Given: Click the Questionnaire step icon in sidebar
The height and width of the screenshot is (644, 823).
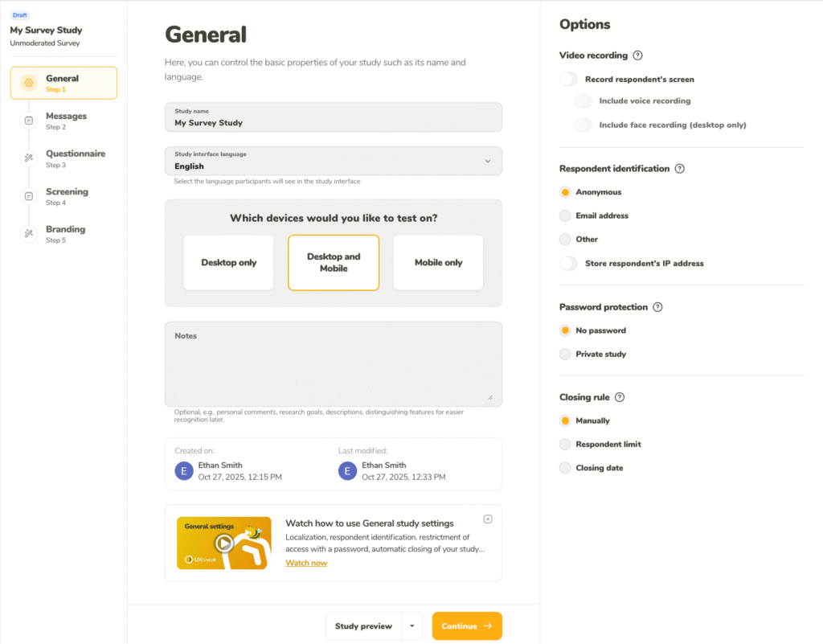Looking at the screenshot, I should click(x=29, y=158).
